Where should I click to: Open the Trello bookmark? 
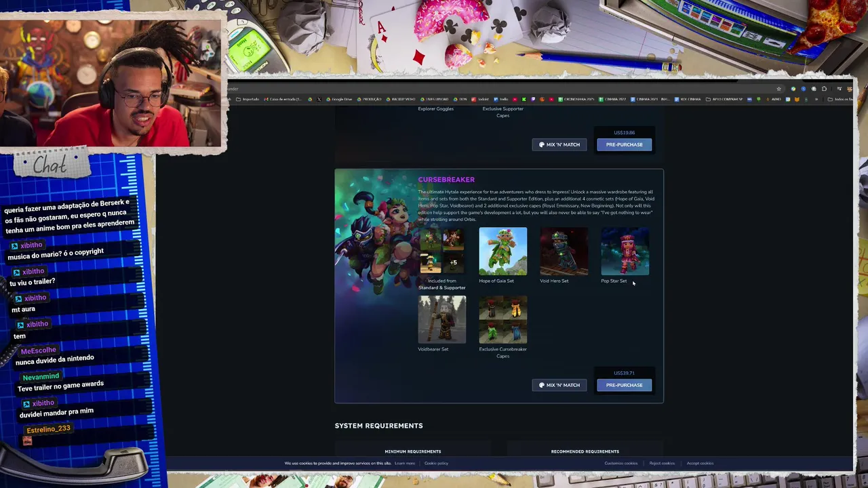click(x=500, y=99)
